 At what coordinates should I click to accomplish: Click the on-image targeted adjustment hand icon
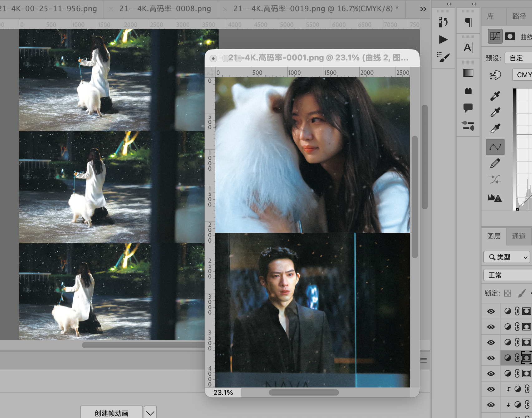tap(495, 75)
